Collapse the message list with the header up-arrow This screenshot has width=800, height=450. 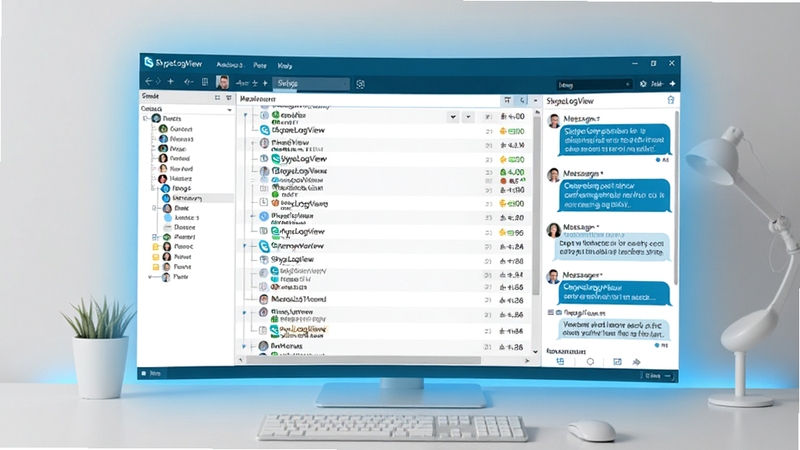click(x=535, y=101)
